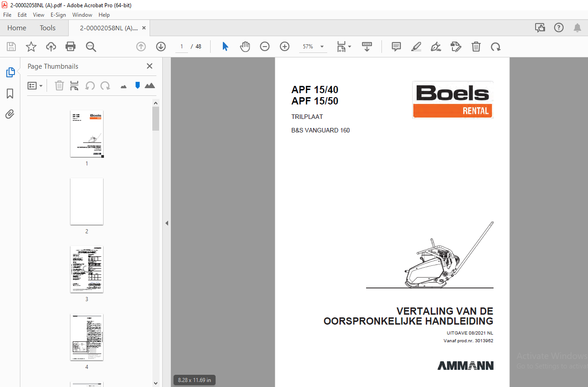
Task: Add a sticky note comment
Action: click(x=396, y=47)
